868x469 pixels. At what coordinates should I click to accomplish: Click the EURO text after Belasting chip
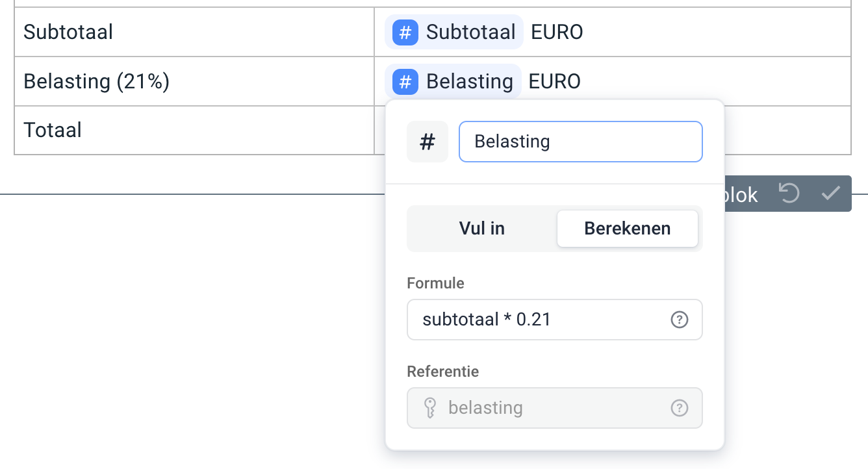[554, 82]
